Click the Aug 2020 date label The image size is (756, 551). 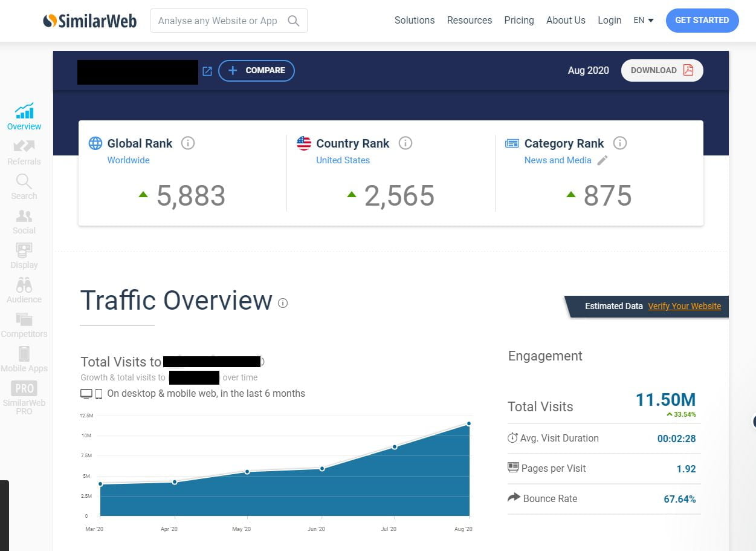point(588,70)
